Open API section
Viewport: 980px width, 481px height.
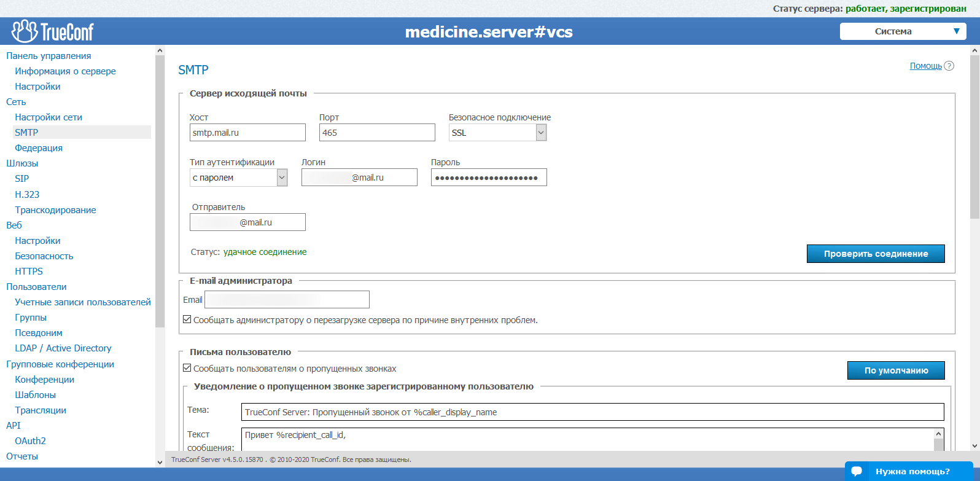(14, 426)
